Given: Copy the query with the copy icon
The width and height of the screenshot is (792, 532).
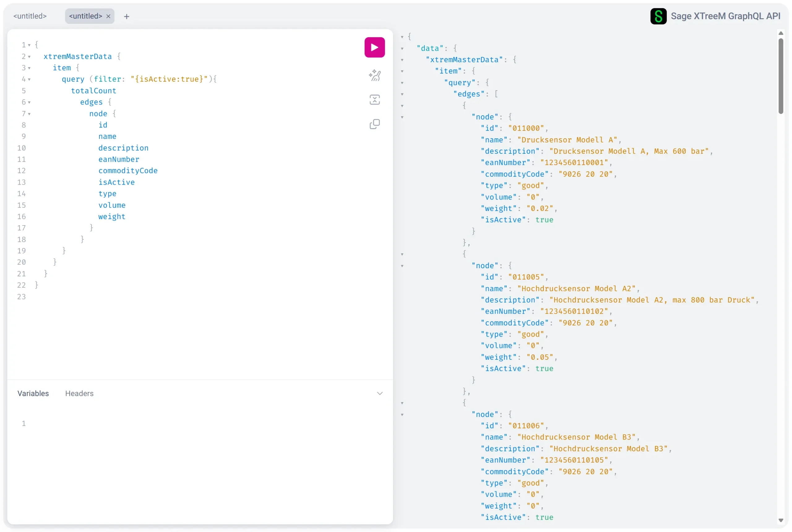Looking at the screenshot, I should coord(375,124).
